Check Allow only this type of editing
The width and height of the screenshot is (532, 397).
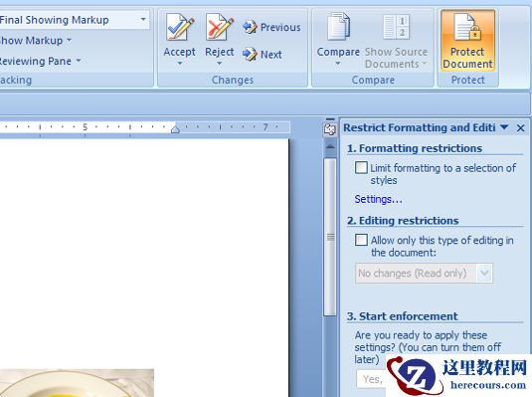coord(361,240)
